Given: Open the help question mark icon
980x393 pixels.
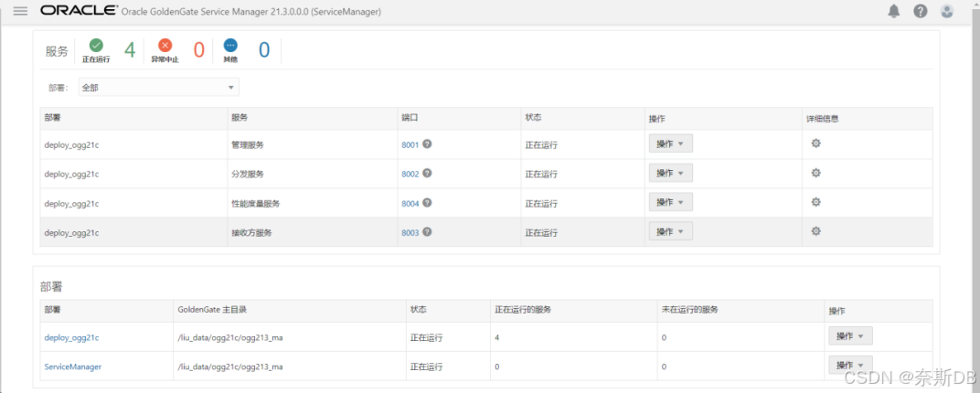Looking at the screenshot, I should click(920, 11).
